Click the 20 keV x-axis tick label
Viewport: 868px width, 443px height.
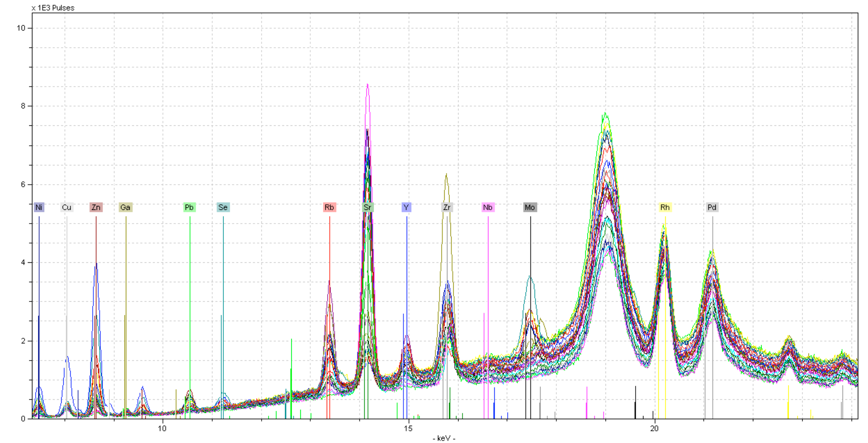tap(654, 428)
